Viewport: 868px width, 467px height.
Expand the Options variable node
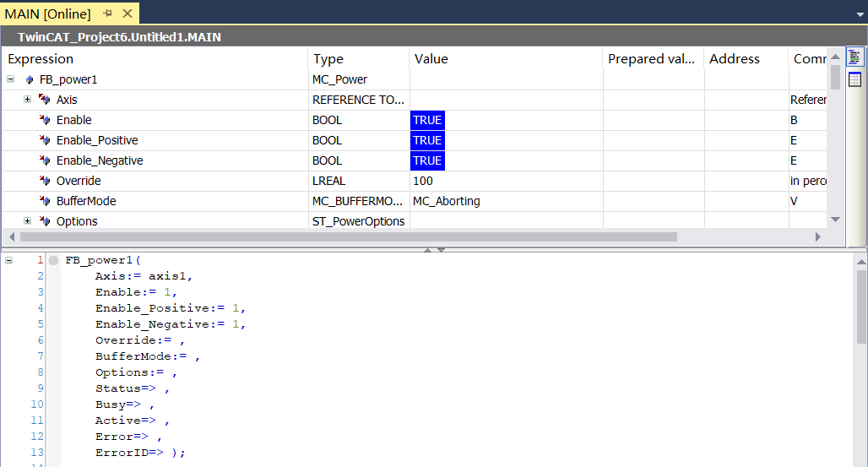[27, 221]
